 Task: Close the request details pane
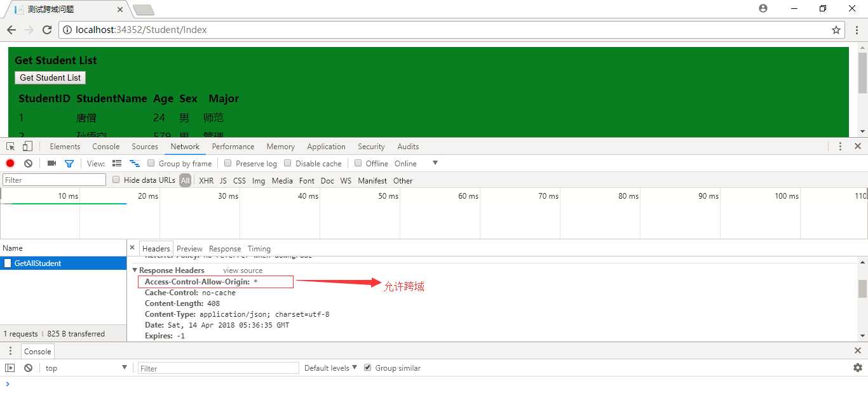click(132, 248)
